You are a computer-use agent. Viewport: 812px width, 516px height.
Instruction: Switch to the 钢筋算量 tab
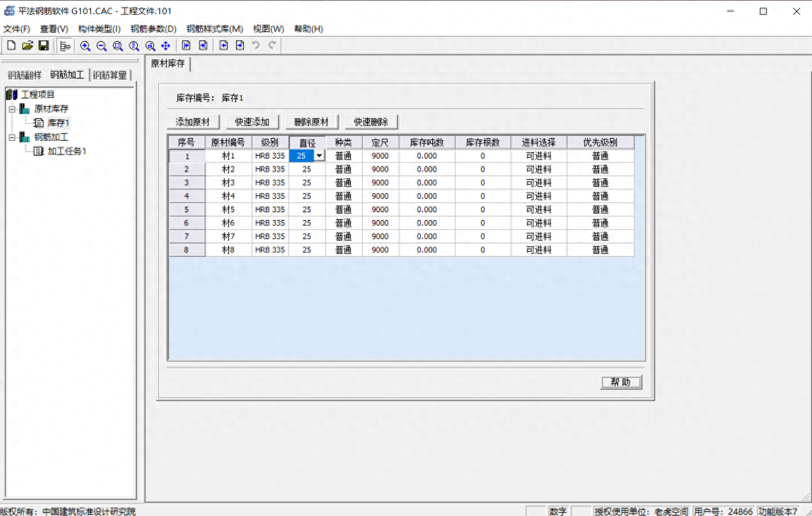coord(110,75)
